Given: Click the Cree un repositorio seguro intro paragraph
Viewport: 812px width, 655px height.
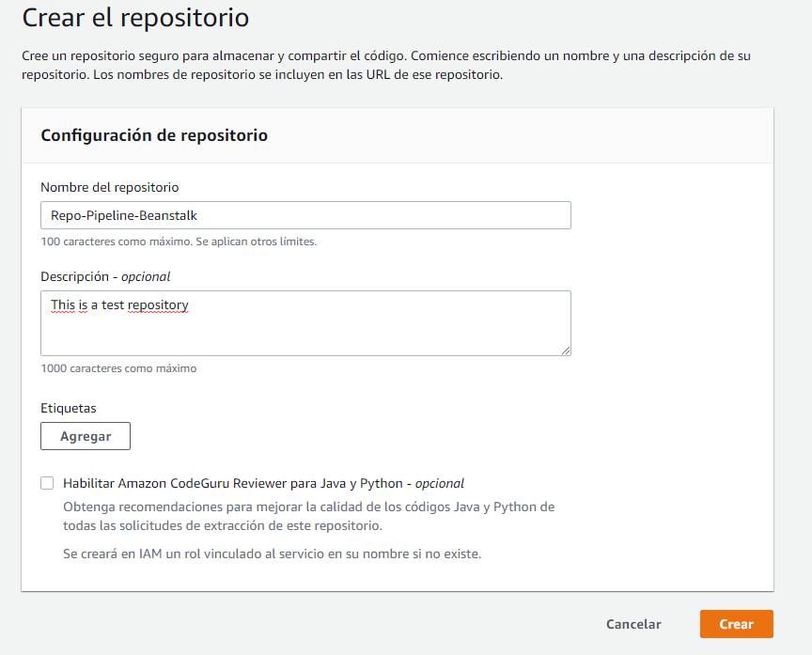Looking at the screenshot, I should coord(386,65).
